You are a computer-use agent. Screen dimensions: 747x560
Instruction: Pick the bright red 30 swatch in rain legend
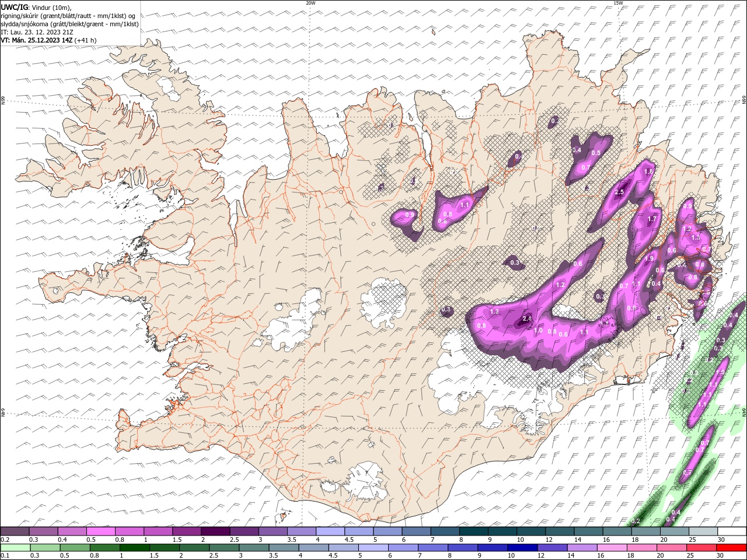(731, 548)
